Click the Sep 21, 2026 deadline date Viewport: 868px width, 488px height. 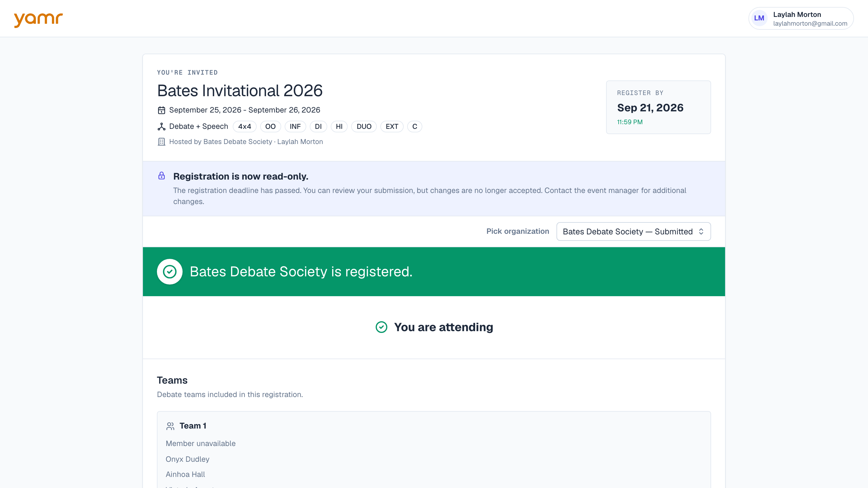pos(650,108)
